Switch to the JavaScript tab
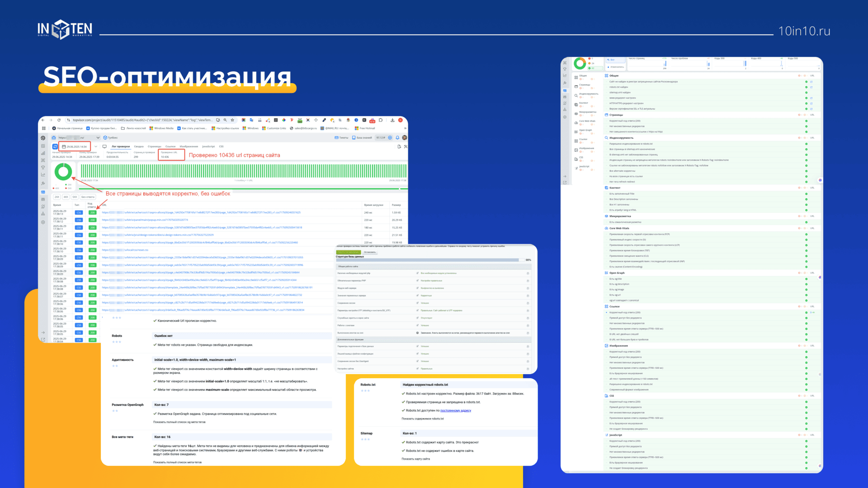Image resolution: width=868 pixels, height=488 pixels. (x=208, y=146)
